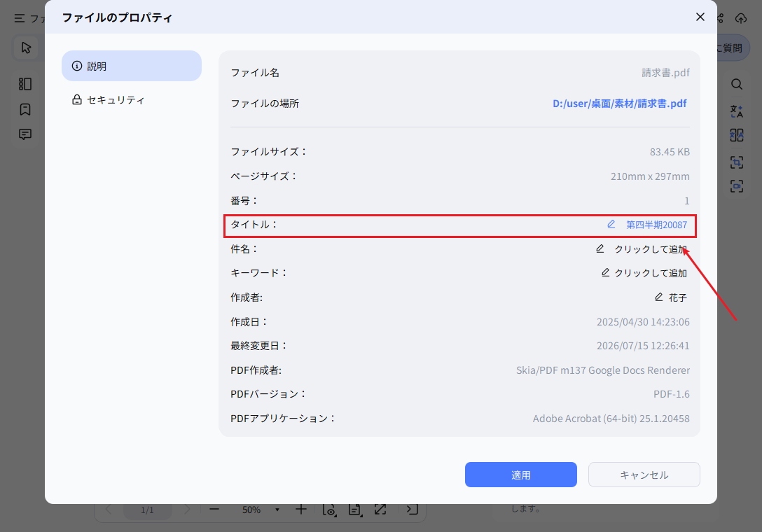This screenshot has height=532, width=762.
Task: Click the OCR scan icon in right sidebar
Action: pos(737,162)
